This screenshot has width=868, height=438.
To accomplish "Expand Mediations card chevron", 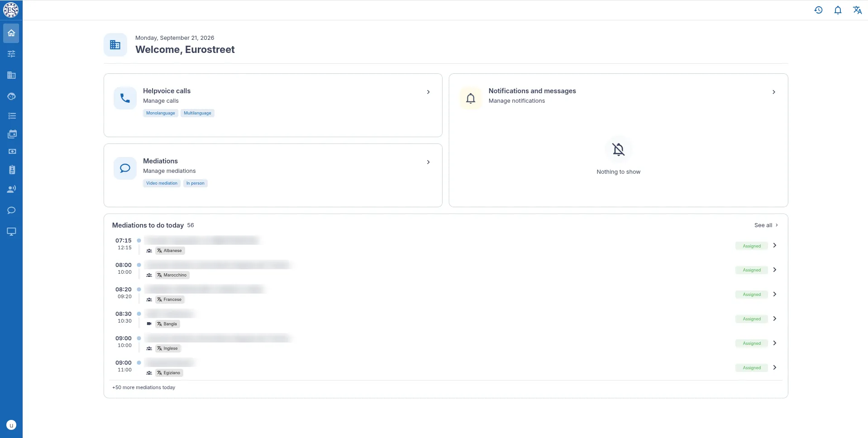I will coord(428,162).
